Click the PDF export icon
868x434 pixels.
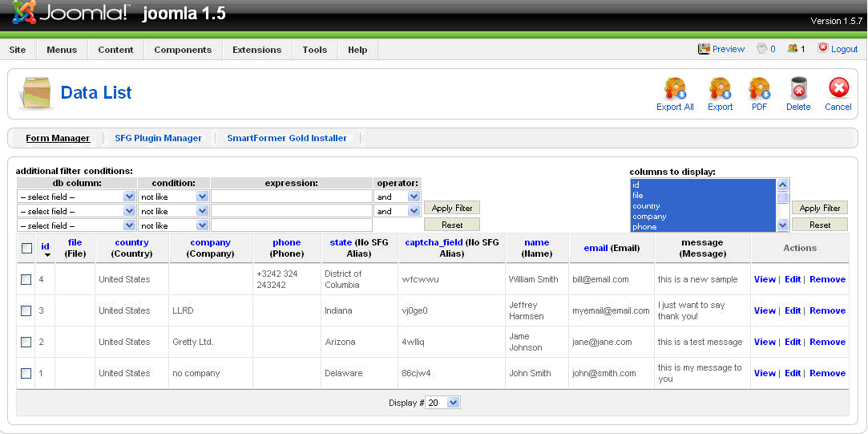tap(759, 89)
